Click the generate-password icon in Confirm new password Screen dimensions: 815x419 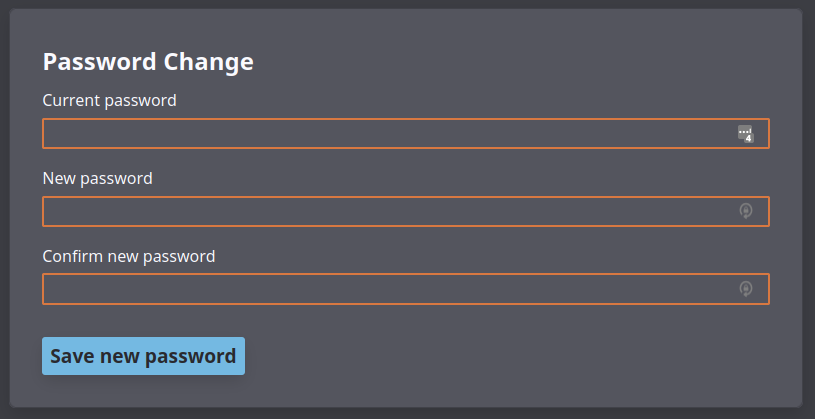point(745,289)
